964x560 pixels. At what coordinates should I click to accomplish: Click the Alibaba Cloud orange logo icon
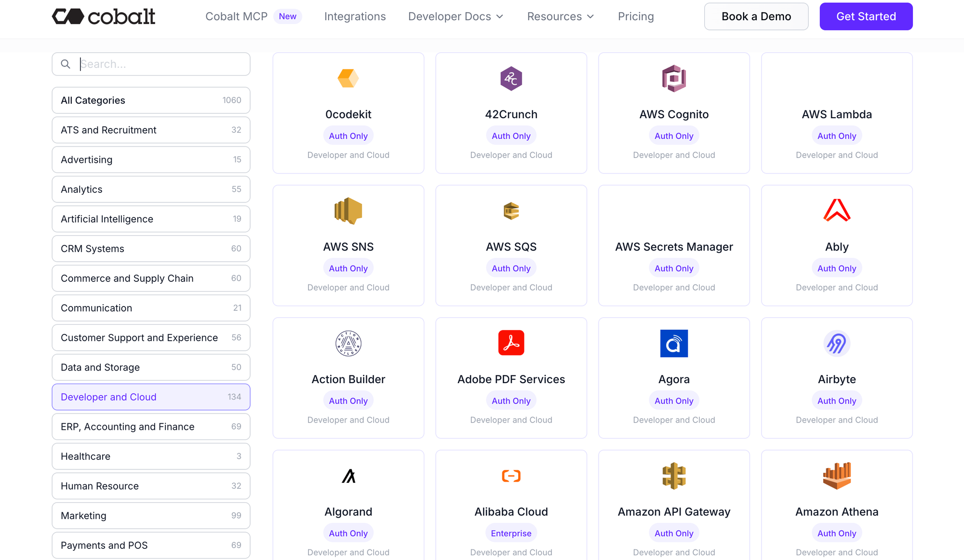[x=511, y=476]
